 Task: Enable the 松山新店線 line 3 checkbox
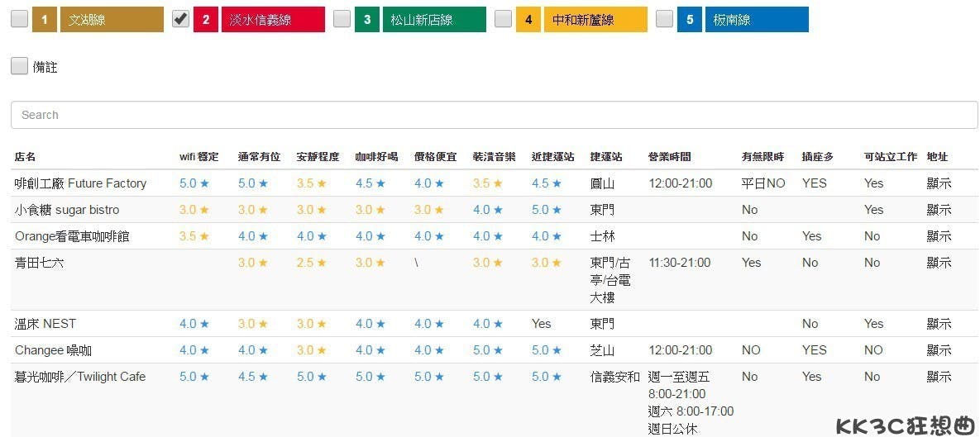click(342, 19)
